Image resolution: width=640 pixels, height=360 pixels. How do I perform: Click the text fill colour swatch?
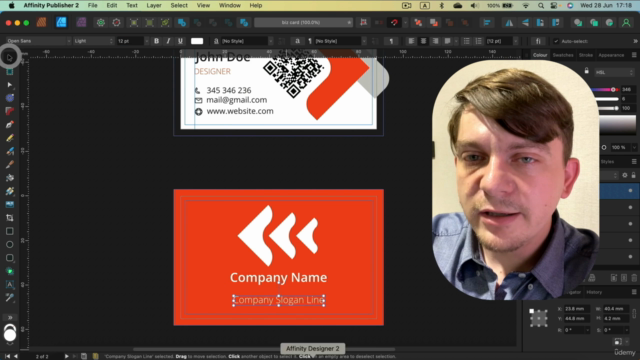(197, 41)
